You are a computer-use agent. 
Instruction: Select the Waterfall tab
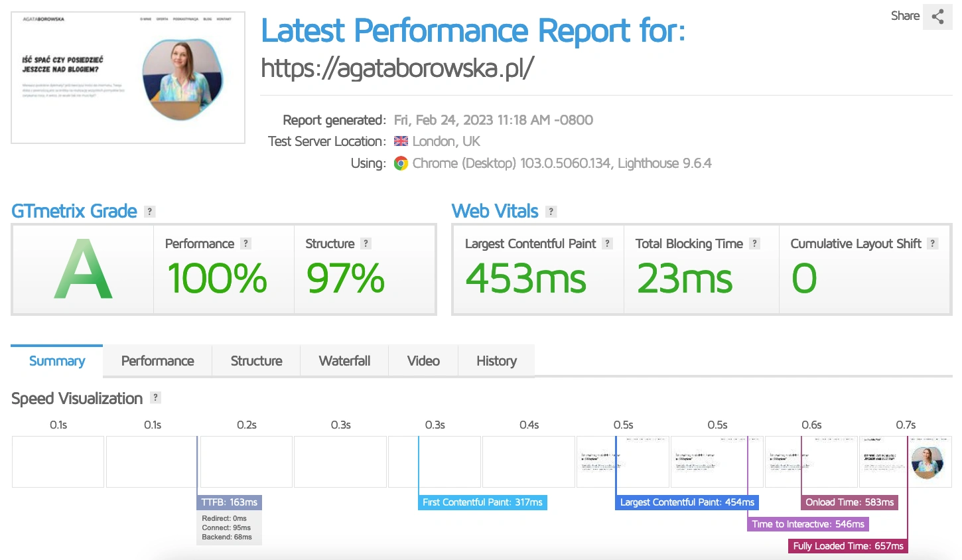click(344, 361)
